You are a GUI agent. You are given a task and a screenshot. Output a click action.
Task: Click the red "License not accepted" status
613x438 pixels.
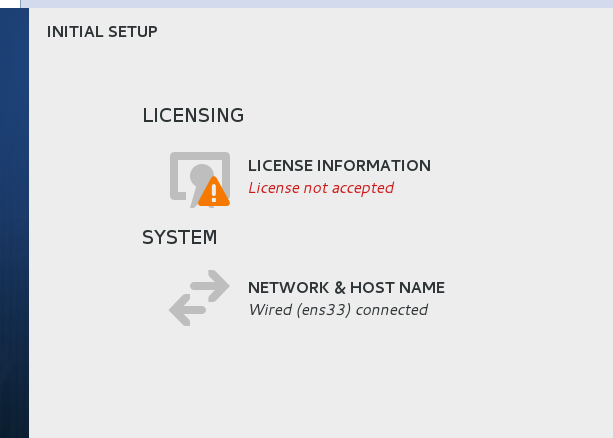click(x=320, y=188)
